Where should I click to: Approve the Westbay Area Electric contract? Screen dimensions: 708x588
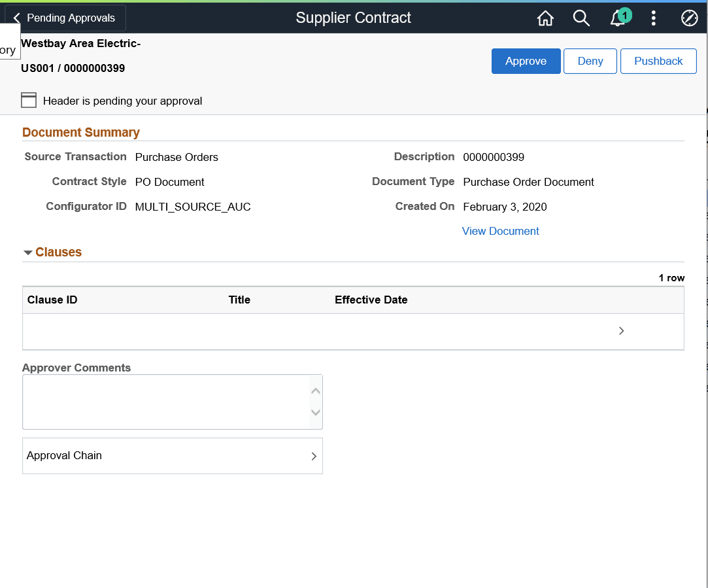pyautogui.click(x=526, y=61)
